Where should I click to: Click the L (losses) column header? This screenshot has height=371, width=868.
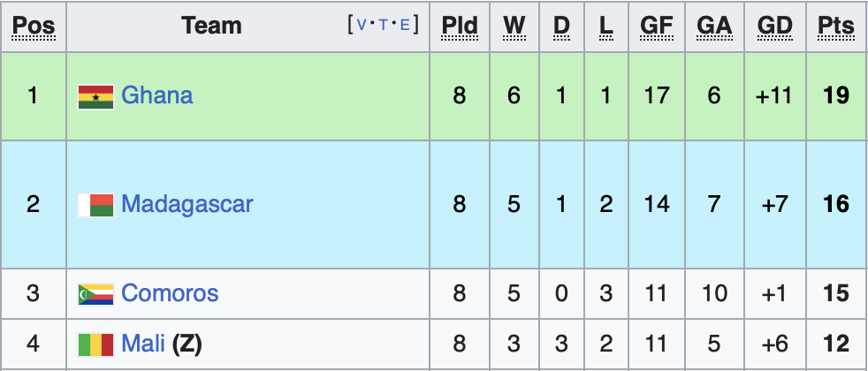coord(605,26)
